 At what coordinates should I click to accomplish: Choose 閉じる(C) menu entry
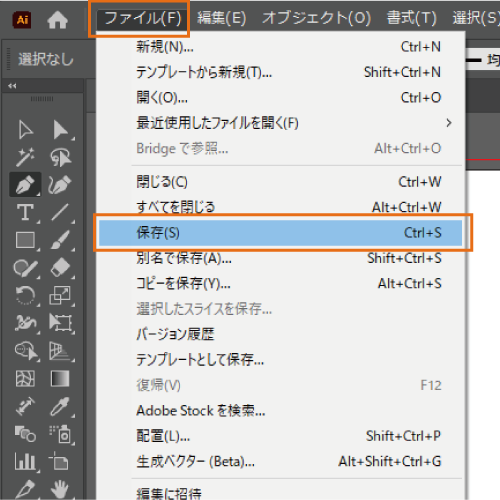tap(280, 182)
